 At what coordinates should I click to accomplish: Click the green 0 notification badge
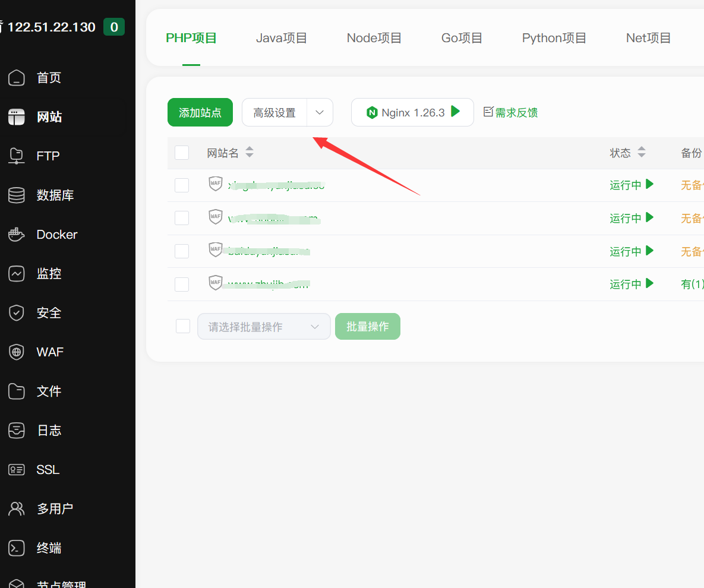click(x=114, y=27)
